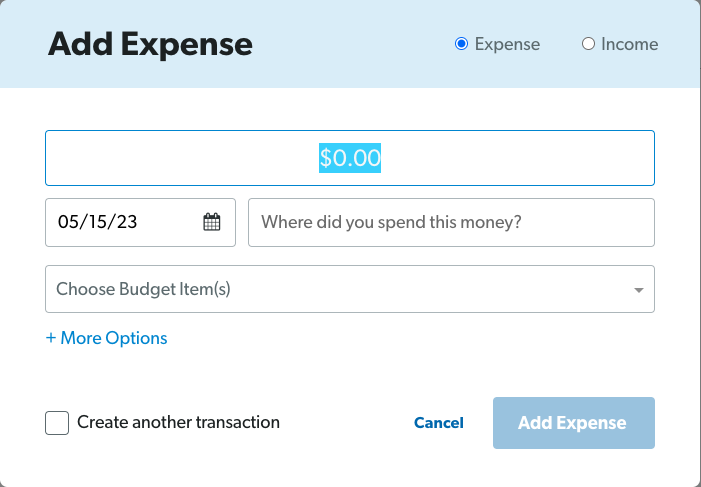Expand More Options section
This screenshot has height=487, width=701.
106,338
